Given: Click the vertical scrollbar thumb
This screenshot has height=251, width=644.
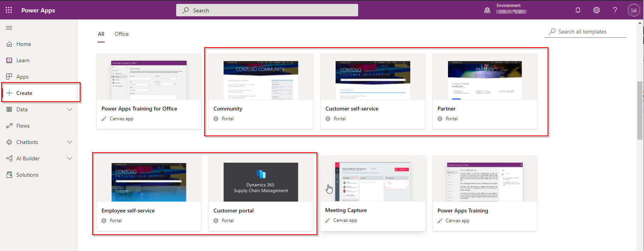Looking at the screenshot, I should pyautogui.click(x=640, y=111).
